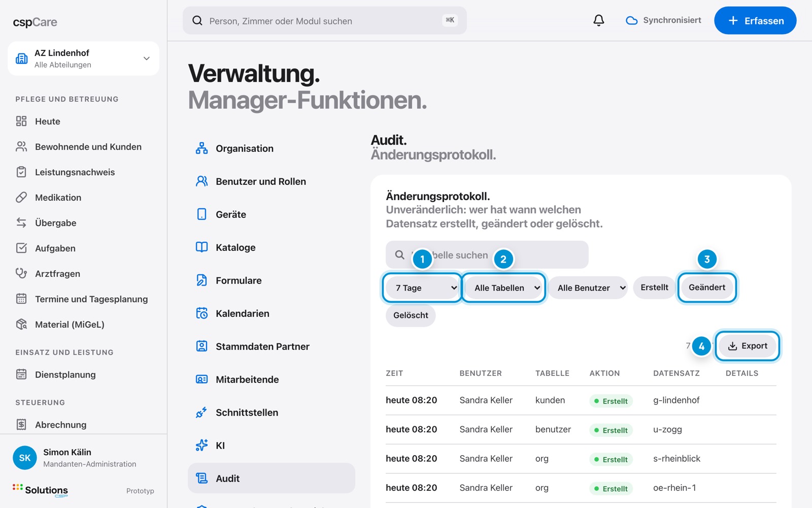Toggle the Gelöscht filter chip
The width and height of the screenshot is (812, 508).
coord(411,315)
